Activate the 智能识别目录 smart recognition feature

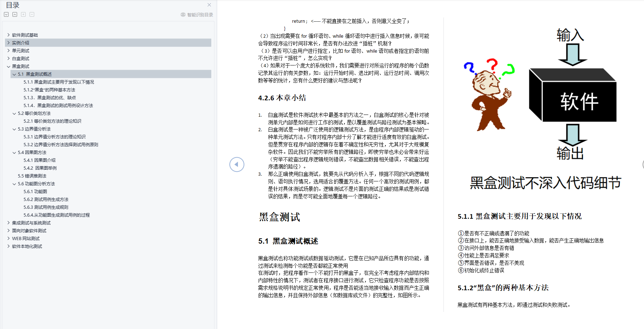(196, 14)
